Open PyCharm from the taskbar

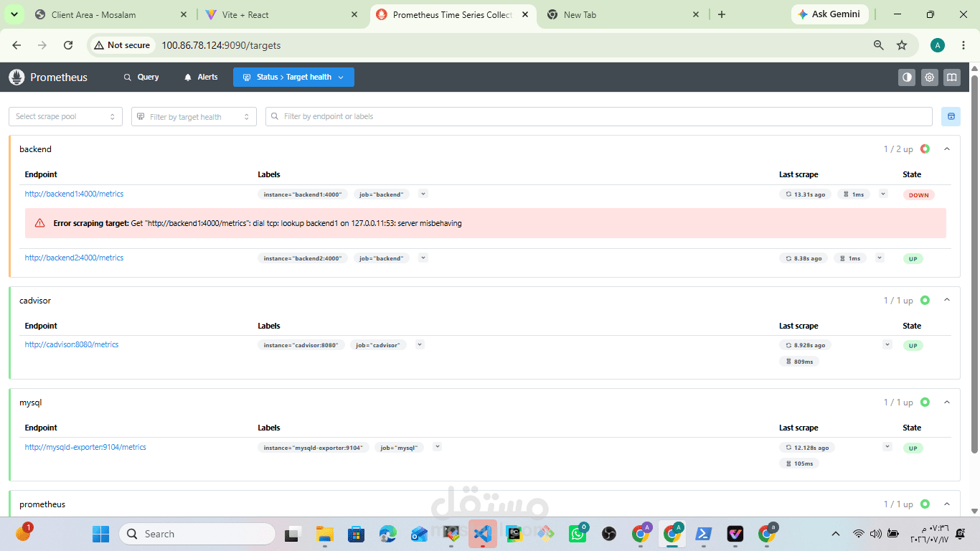[514, 534]
